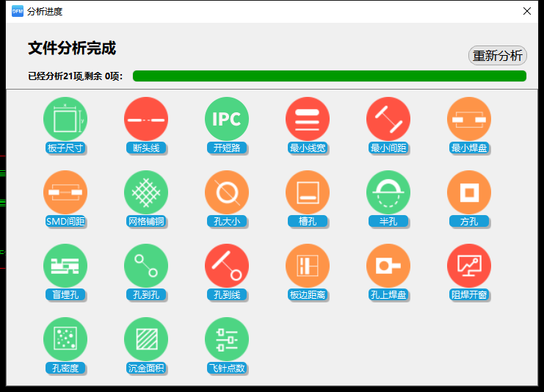544x392 pixels.
Task: Select the 方孔 square hole icon
Action: coord(469,192)
